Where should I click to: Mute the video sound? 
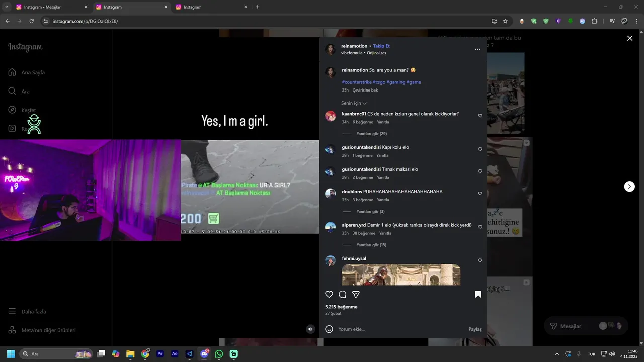[310, 329]
